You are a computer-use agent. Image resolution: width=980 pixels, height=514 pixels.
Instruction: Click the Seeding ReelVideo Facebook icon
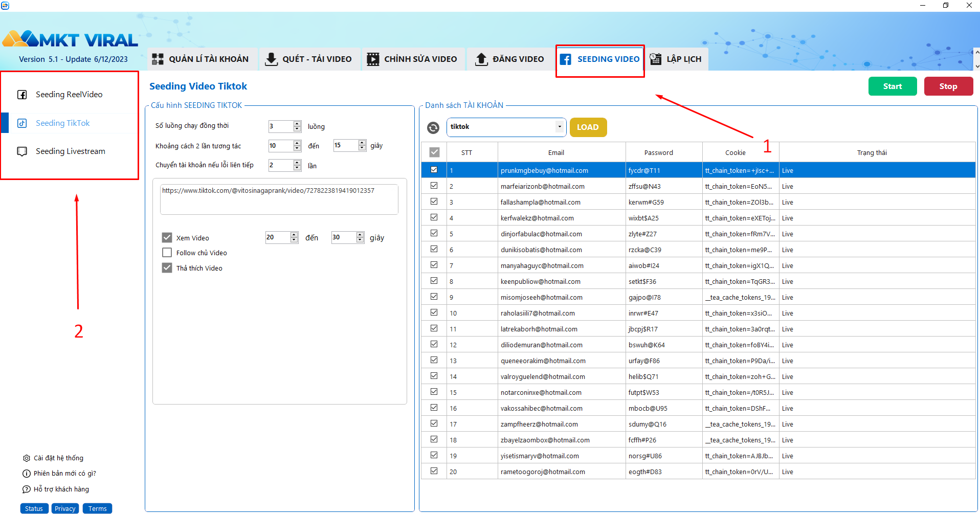pyautogui.click(x=22, y=95)
